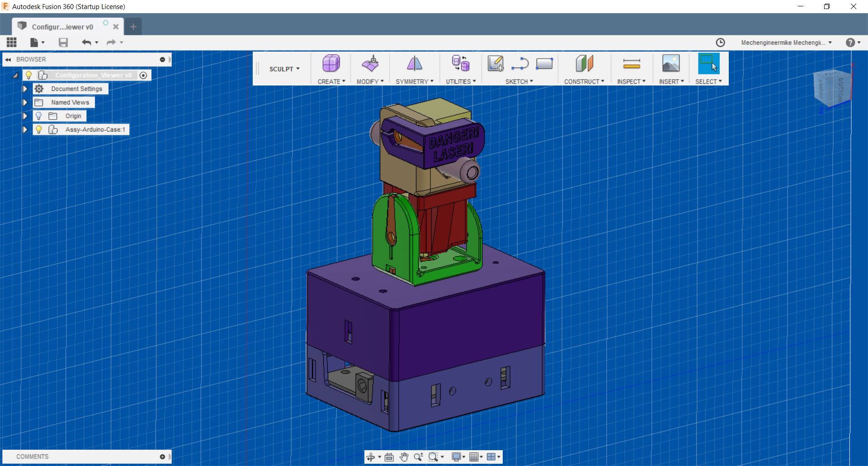The image size is (868, 466).
Task: Expand the Named Views tree item
Action: coord(25,102)
